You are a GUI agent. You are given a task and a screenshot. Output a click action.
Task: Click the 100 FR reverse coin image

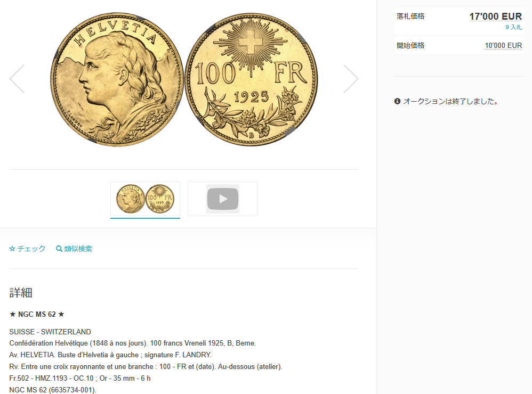[251, 80]
